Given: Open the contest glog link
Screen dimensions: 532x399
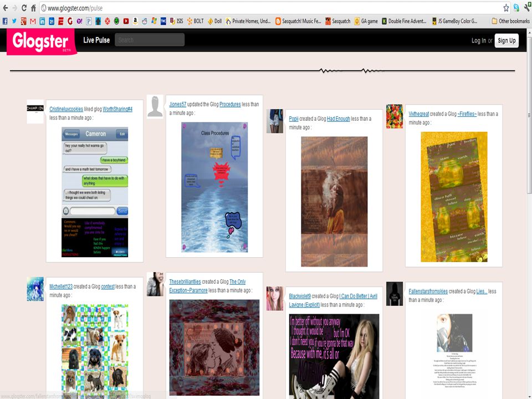Looking at the screenshot, I should coord(108,287).
